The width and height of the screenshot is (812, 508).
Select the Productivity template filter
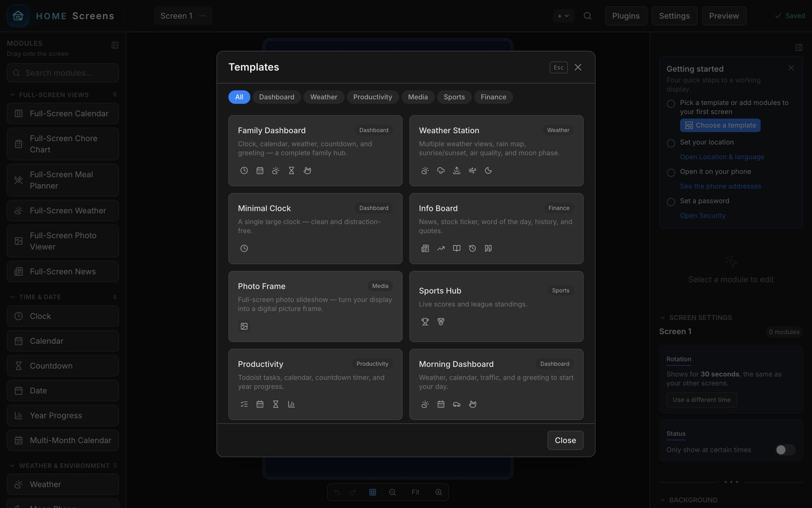(373, 97)
